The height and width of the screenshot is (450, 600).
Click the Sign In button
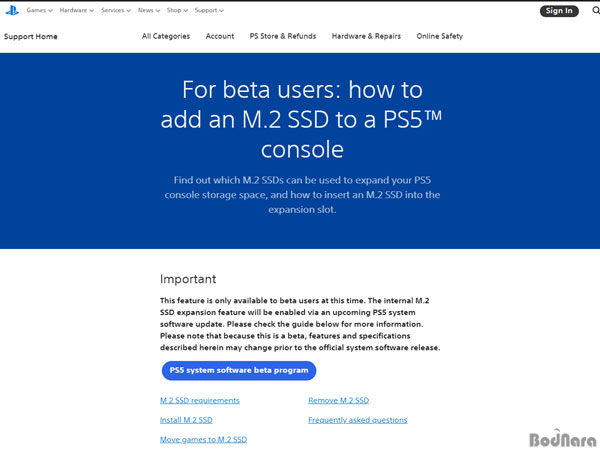[559, 11]
